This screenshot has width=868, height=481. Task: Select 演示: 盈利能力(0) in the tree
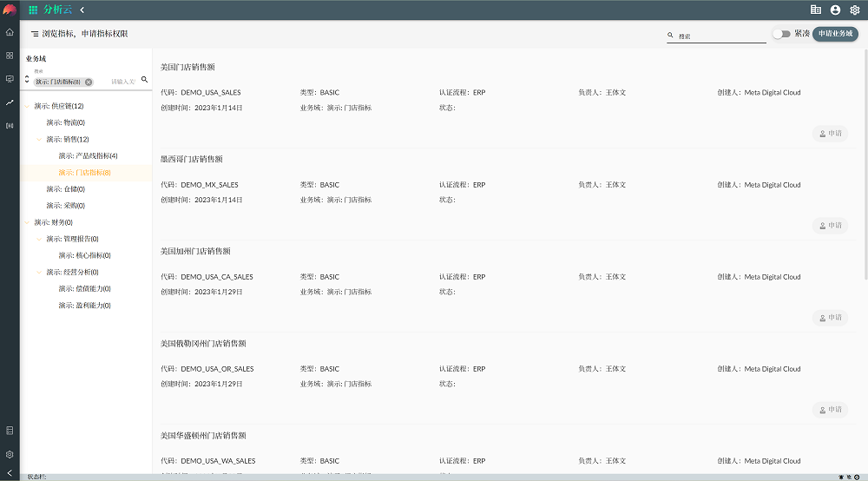[x=84, y=306]
